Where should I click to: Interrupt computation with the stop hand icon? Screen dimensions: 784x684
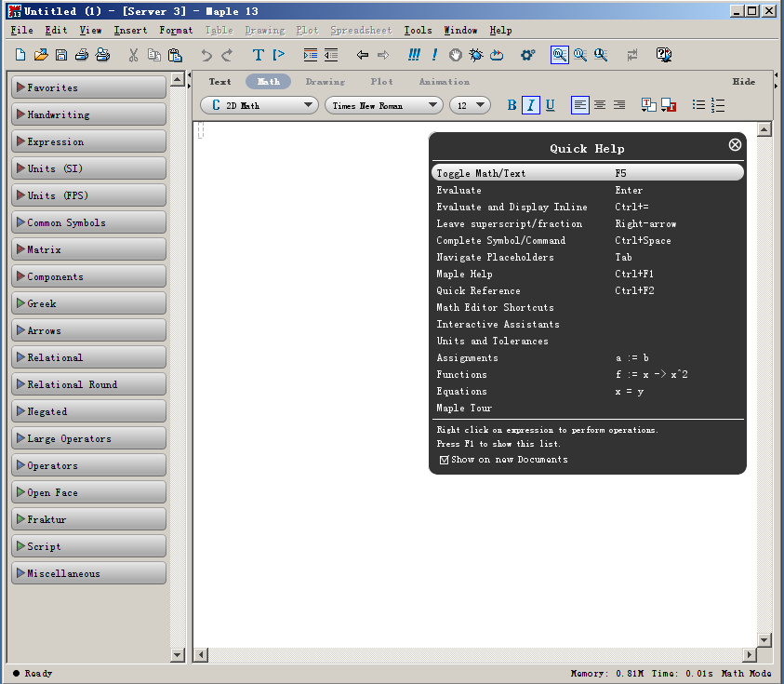coord(455,55)
